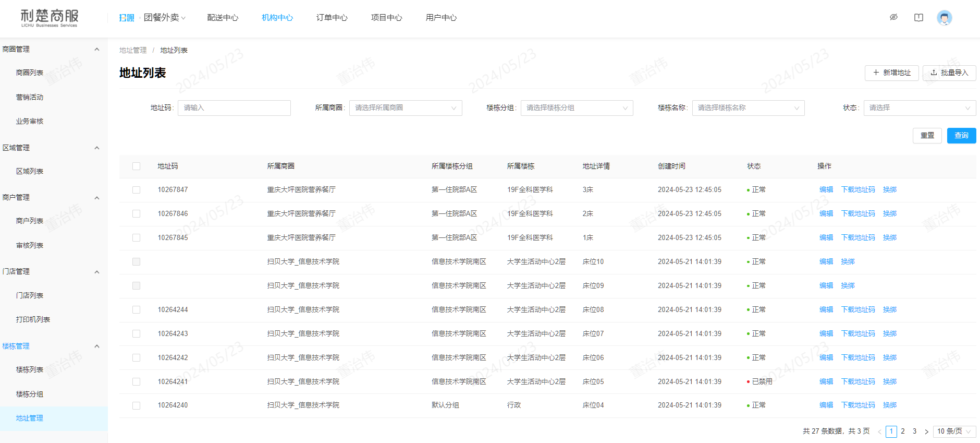The height and width of the screenshot is (443, 980).
Task: Open 商户列表 in sidebar
Action: [30, 221]
